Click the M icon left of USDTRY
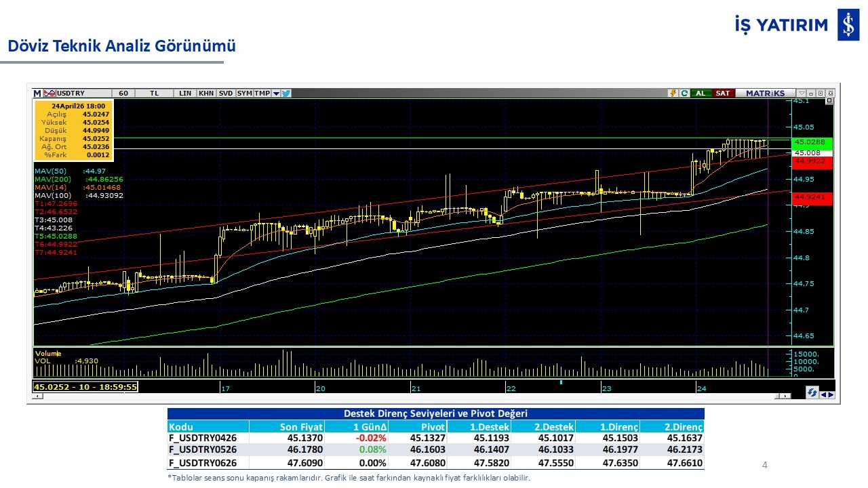Image resolution: width=868 pixels, height=488 pixels. point(37,94)
